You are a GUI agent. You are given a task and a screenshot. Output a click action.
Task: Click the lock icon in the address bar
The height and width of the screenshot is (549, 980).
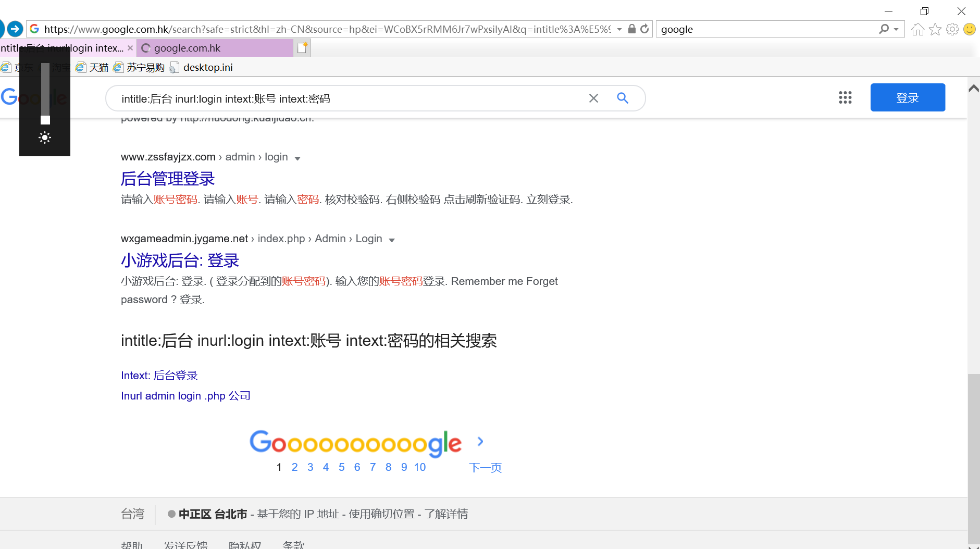point(632,29)
